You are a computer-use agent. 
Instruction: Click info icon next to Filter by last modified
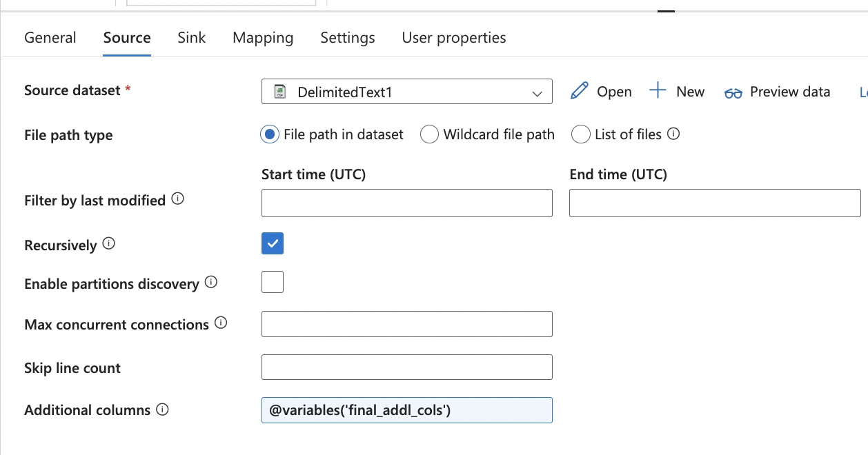(x=177, y=199)
